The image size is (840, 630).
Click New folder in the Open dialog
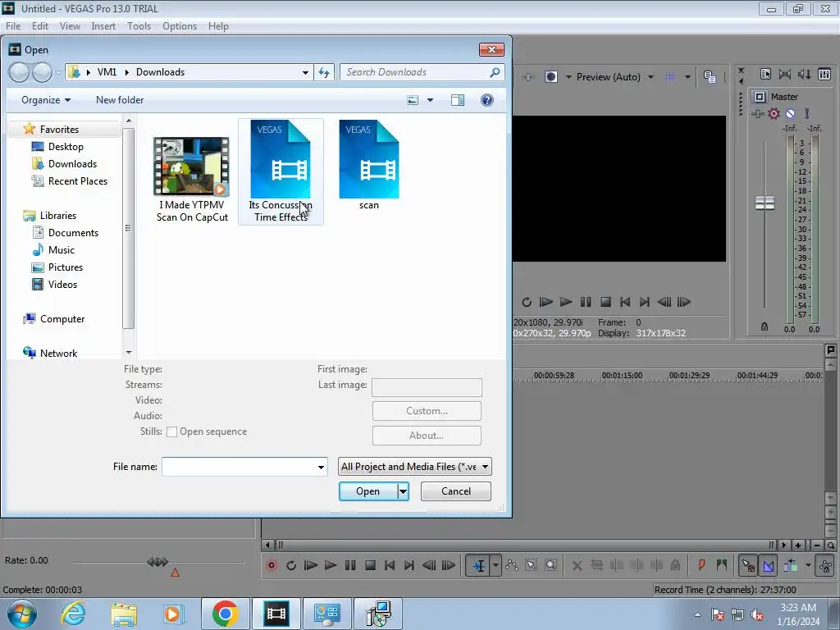[120, 100]
